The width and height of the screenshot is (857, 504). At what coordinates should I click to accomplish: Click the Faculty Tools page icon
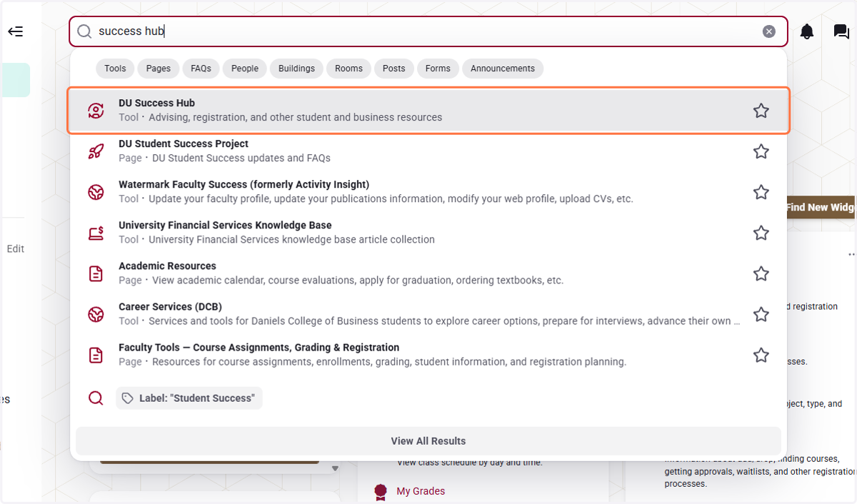[x=96, y=355]
